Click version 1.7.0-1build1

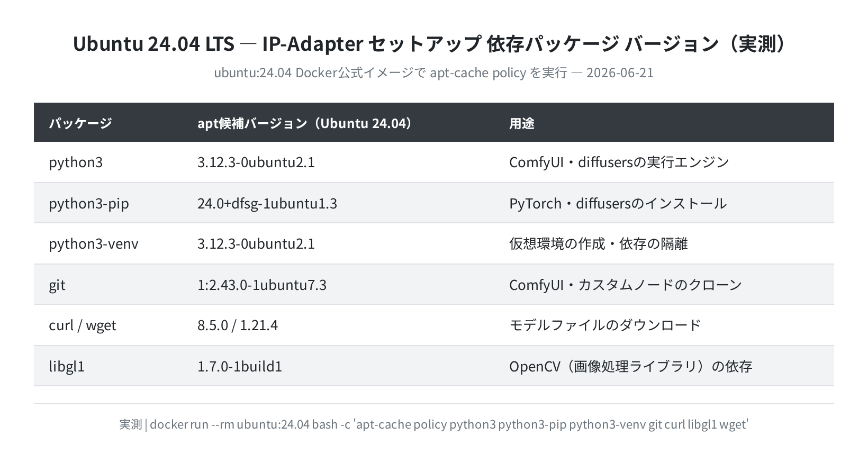click(x=240, y=366)
